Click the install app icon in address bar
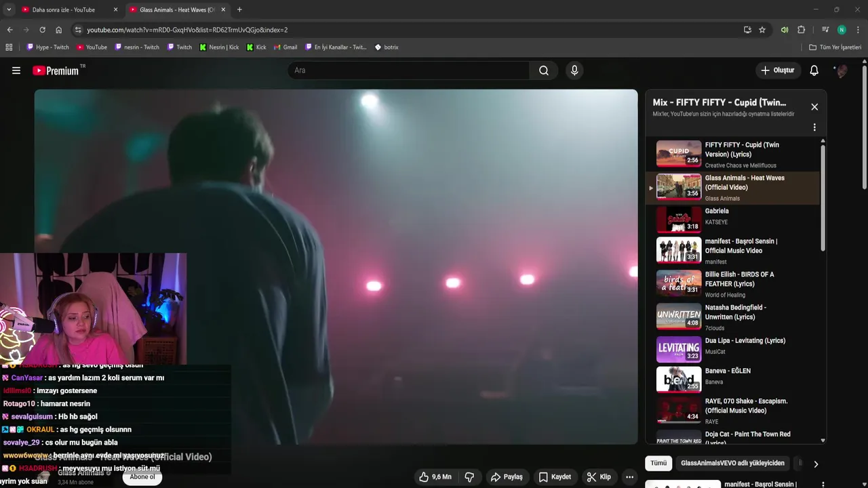Screen dimensions: 868x488 747,30
